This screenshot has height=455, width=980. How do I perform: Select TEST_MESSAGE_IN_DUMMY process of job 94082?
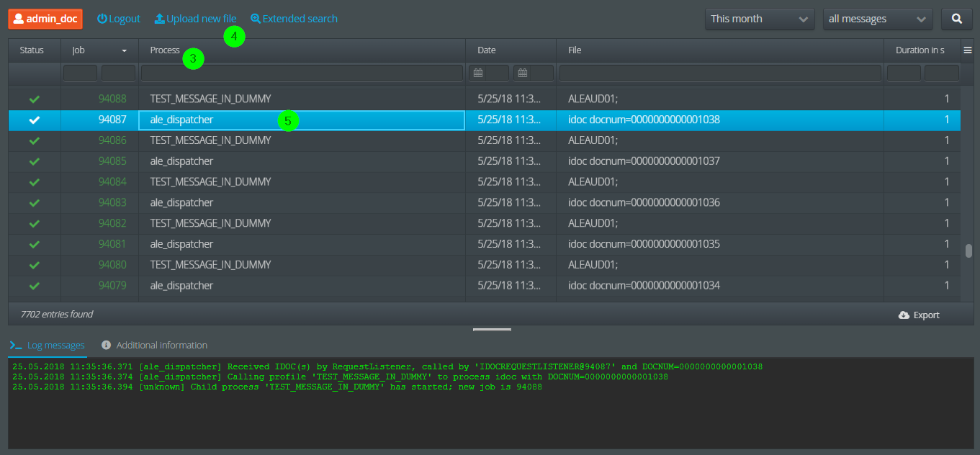pos(210,224)
